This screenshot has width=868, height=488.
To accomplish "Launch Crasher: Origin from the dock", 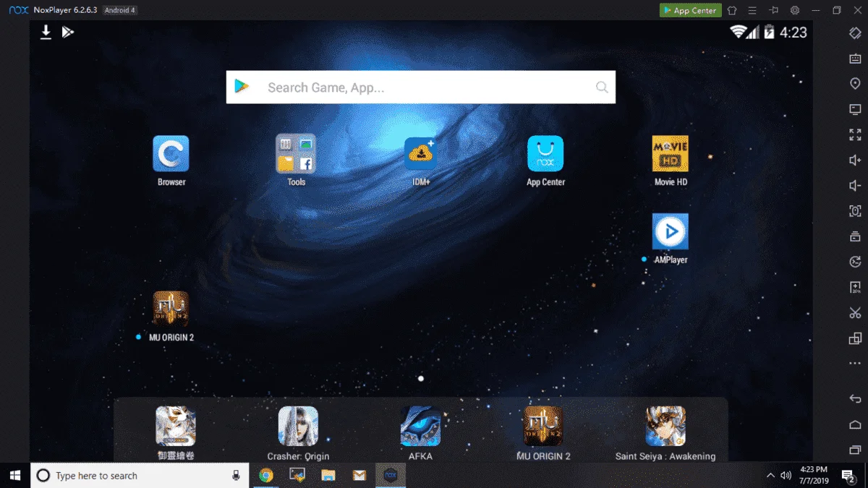I will point(298,426).
